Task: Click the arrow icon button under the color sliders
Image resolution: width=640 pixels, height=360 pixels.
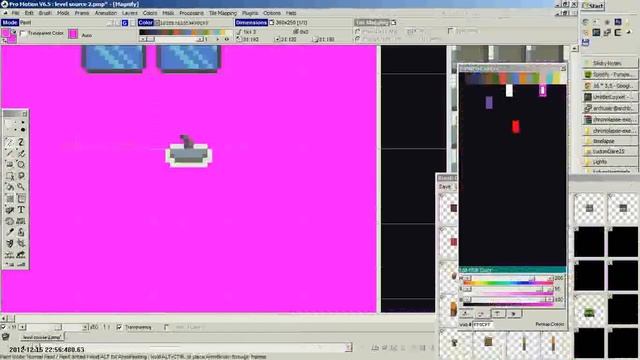Action: click(x=513, y=313)
